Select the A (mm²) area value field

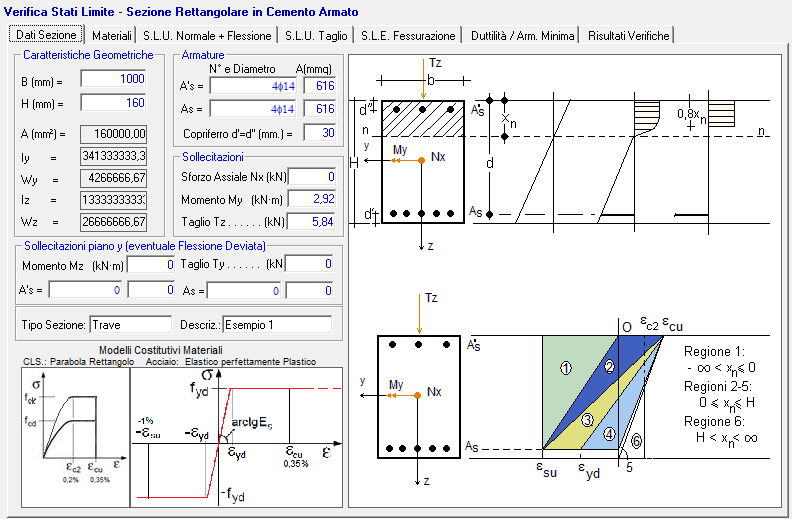tap(113, 134)
